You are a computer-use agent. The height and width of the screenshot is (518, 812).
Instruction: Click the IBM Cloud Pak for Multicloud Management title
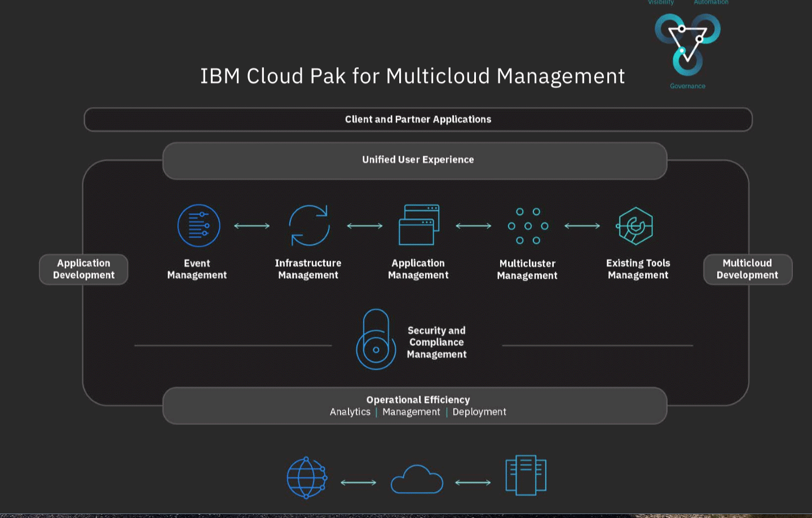point(412,76)
